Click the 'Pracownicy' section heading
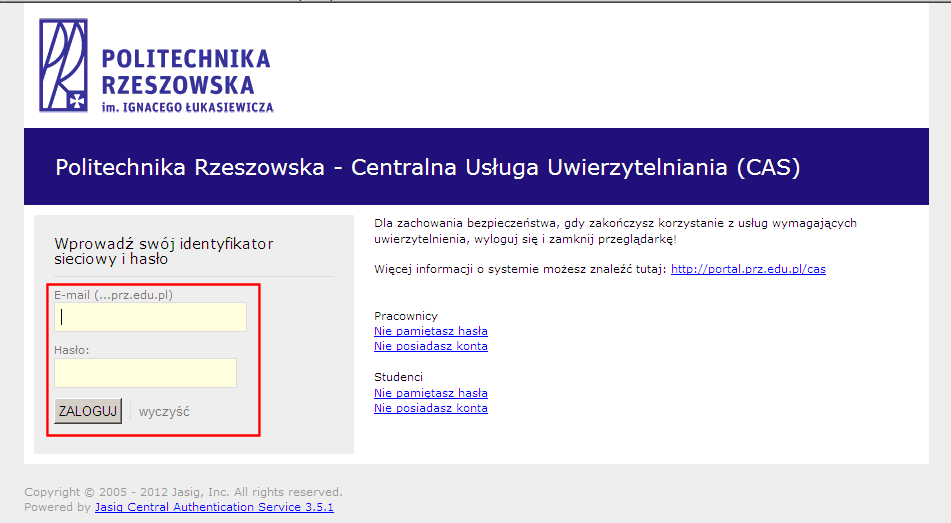This screenshot has width=951, height=523. (406, 315)
